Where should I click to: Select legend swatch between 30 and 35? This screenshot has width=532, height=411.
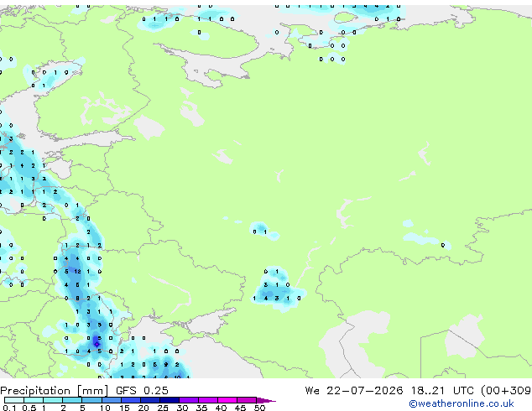coord(189,400)
